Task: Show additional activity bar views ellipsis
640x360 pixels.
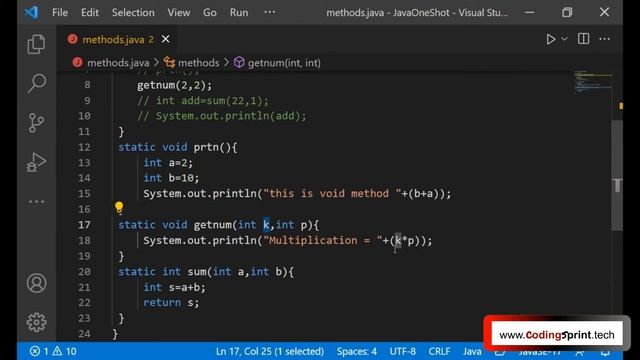Action: tap(36, 202)
